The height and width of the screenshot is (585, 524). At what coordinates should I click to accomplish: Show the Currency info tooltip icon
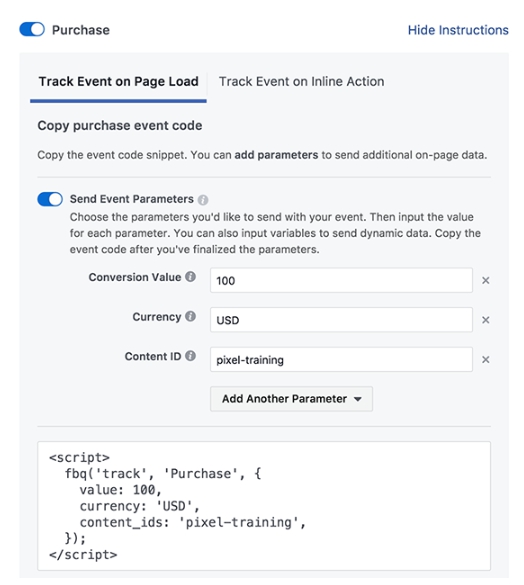pos(190,316)
